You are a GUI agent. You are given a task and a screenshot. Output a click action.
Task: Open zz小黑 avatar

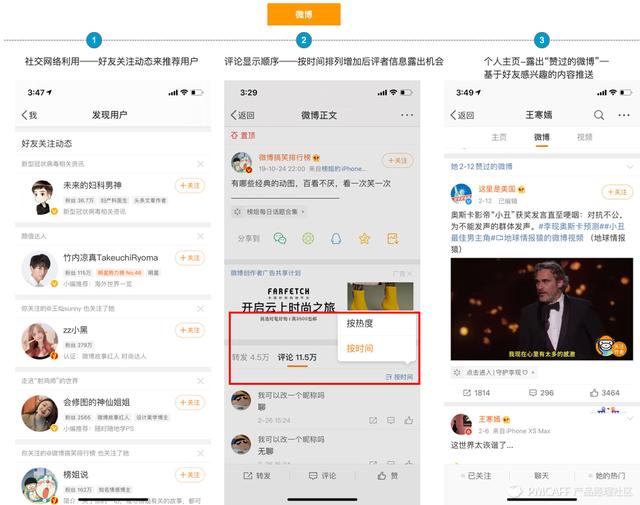tap(39, 341)
